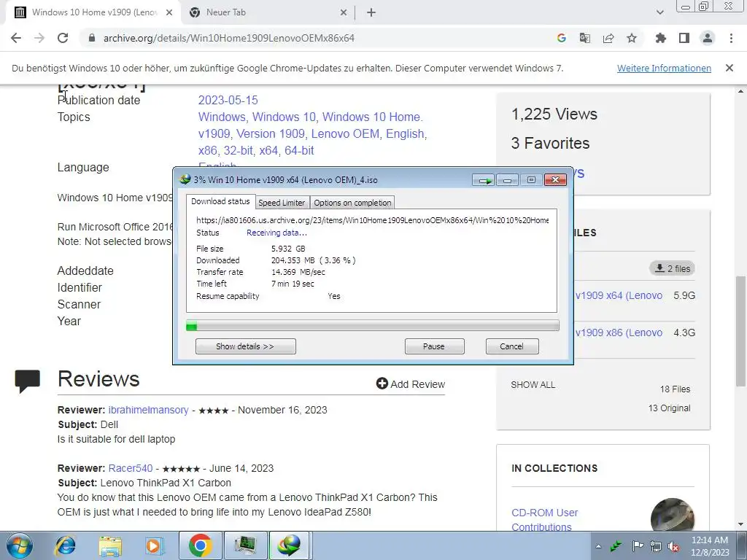747x560 pixels.
Task: Click Add Review
Action: pos(411,384)
